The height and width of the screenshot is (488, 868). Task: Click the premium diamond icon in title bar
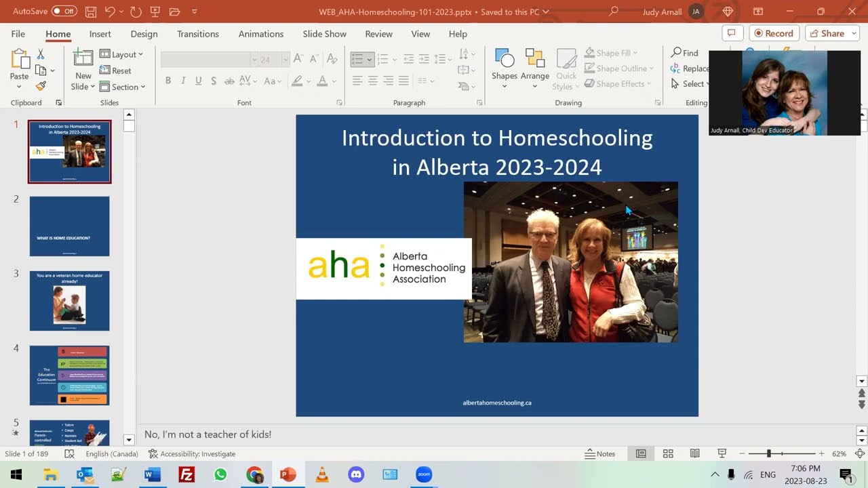coord(728,12)
